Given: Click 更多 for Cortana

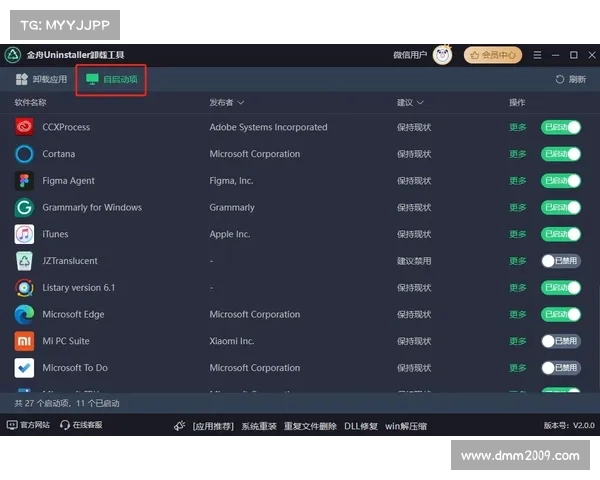Looking at the screenshot, I should pyautogui.click(x=517, y=154).
